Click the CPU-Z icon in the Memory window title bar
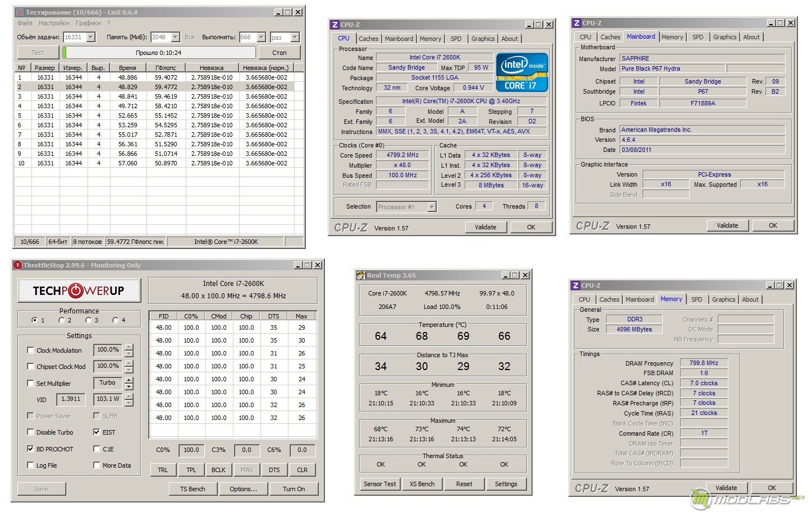The image size is (812, 517). [575, 285]
